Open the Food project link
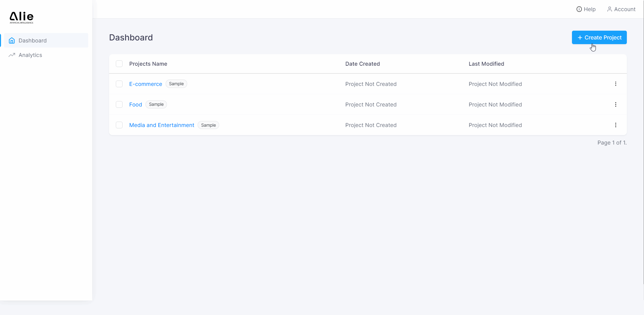This screenshot has width=644, height=315. coord(135,104)
